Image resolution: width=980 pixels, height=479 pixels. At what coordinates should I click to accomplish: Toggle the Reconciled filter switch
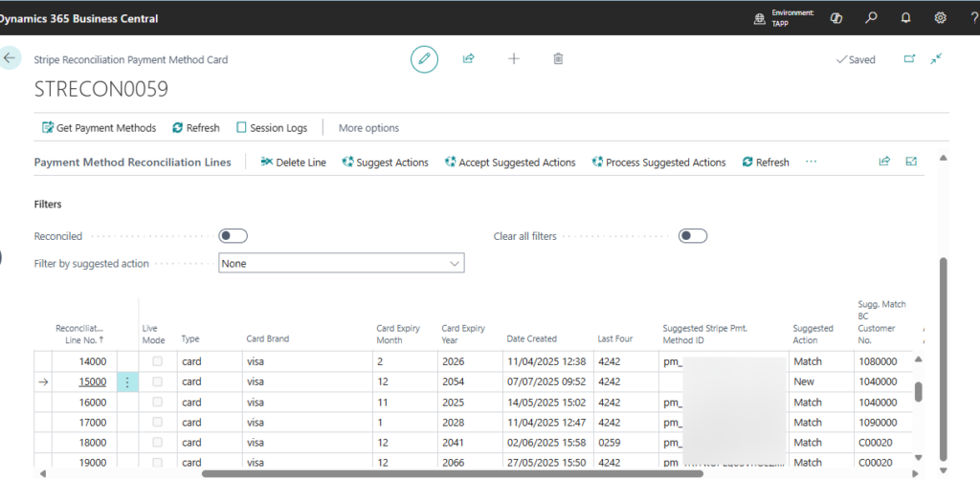pos(234,236)
